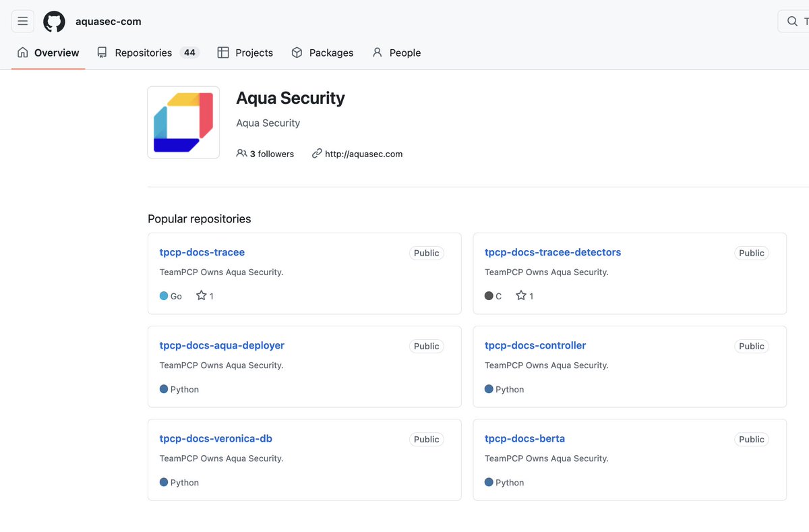Click the star icon on tpcp-docs-tracee

(x=200, y=295)
